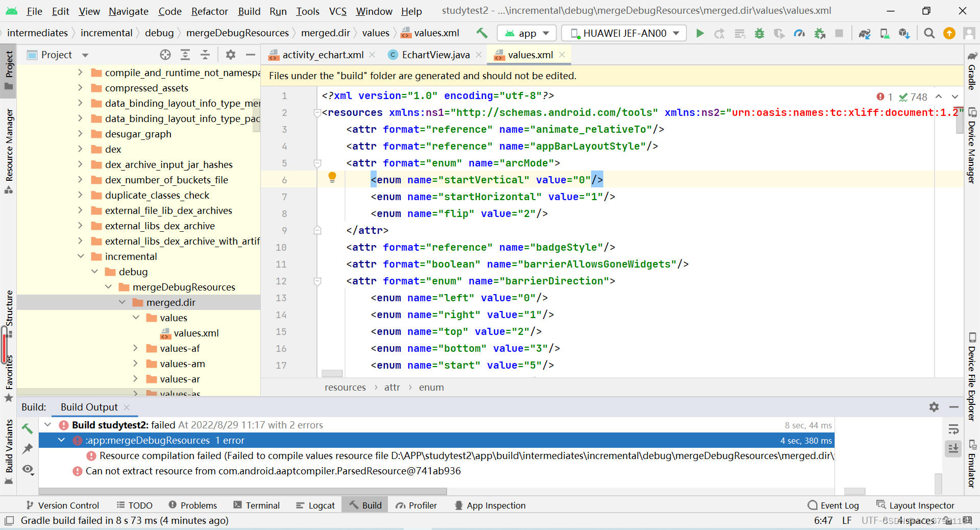Profile the app using the gauge icon
This screenshot has height=530, width=980.
tap(800, 33)
